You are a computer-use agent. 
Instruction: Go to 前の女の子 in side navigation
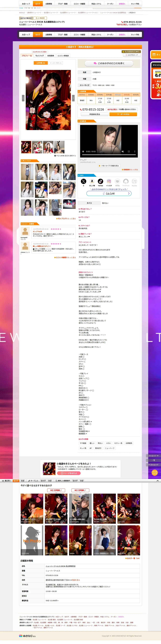[153, 465]
